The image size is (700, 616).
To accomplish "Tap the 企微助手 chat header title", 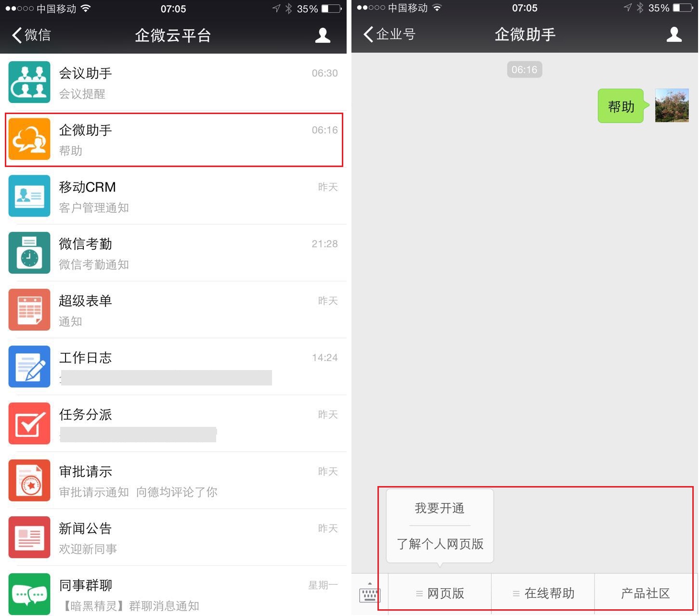I will tap(525, 35).
